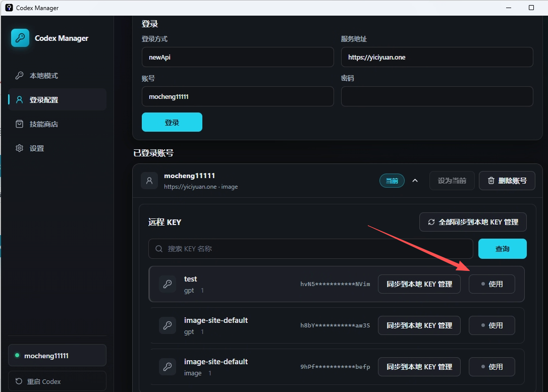The height and width of the screenshot is (392, 548).
Task: Click 全部同步到本地 KEY 管理 button
Action: (x=473, y=222)
